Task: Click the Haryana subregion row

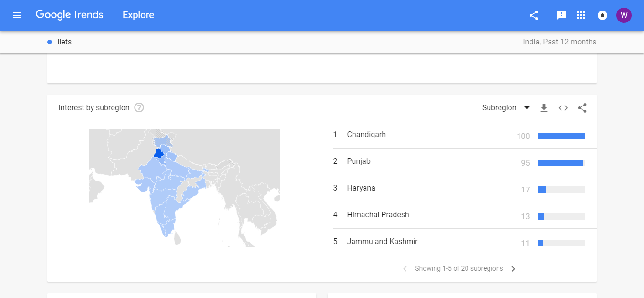Action: 361,188
